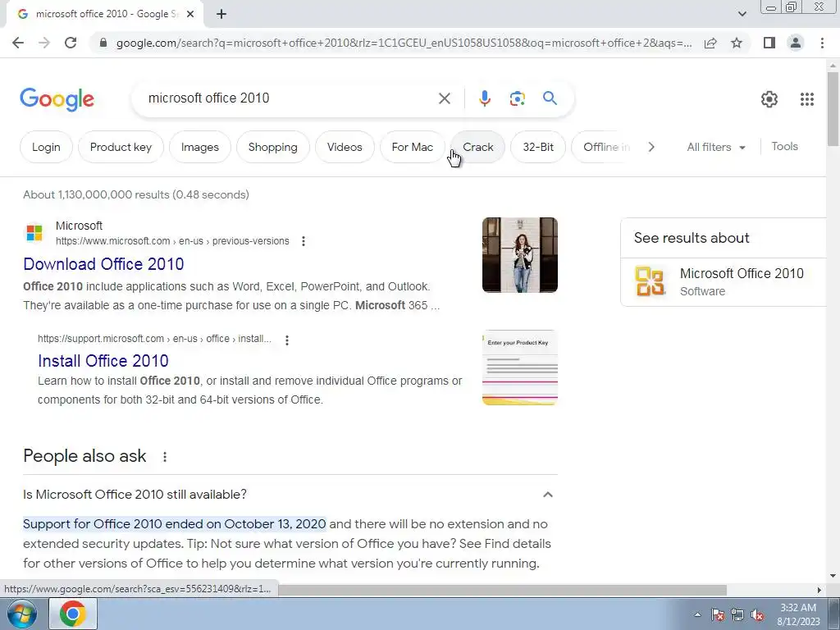Open the Download Office 2010 result
840x630 pixels.
click(x=103, y=264)
